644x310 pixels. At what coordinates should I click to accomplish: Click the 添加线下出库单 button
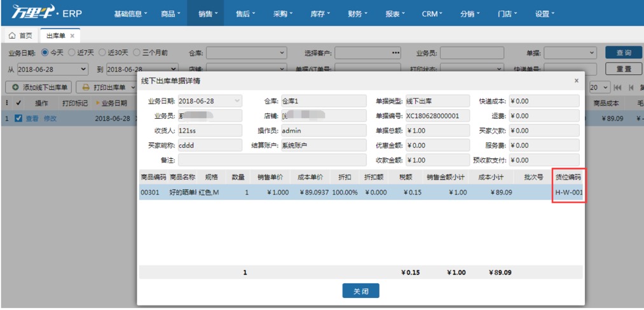pyautogui.click(x=39, y=88)
